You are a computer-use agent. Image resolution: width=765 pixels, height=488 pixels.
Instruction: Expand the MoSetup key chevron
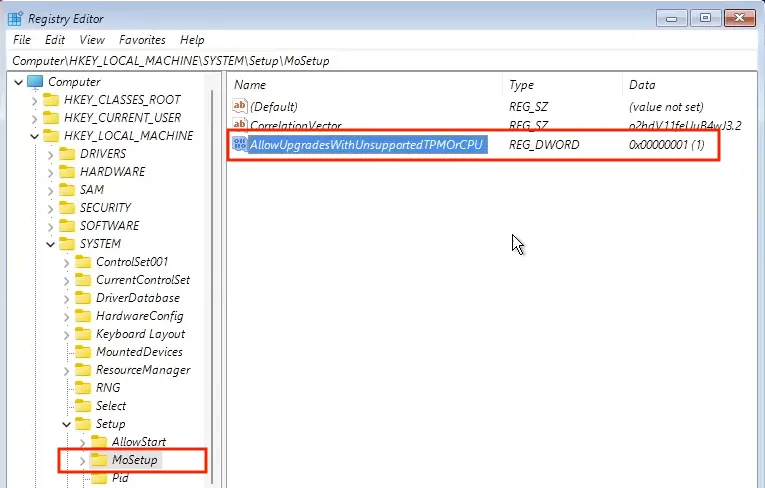click(82, 460)
